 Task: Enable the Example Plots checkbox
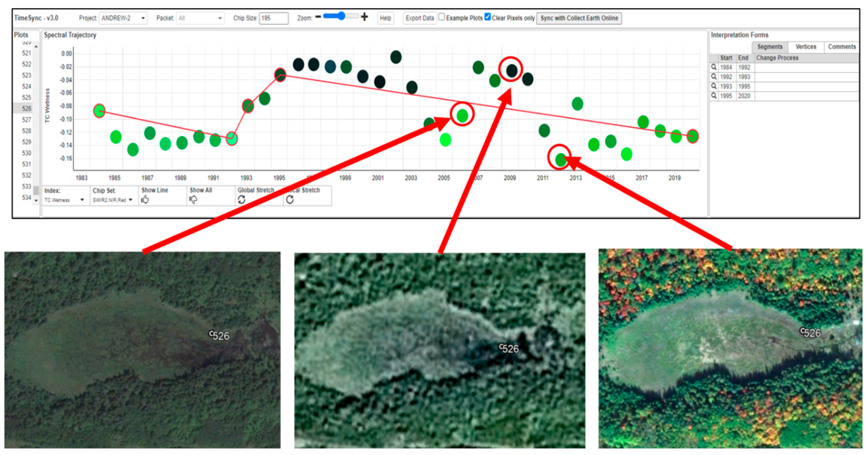pos(441,17)
